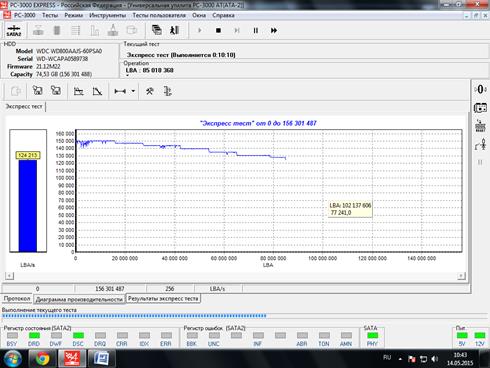Viewport: 490px width, 368px height.
Task: Open the Тесты пользователя menu
Action: [x=159, y=15]
